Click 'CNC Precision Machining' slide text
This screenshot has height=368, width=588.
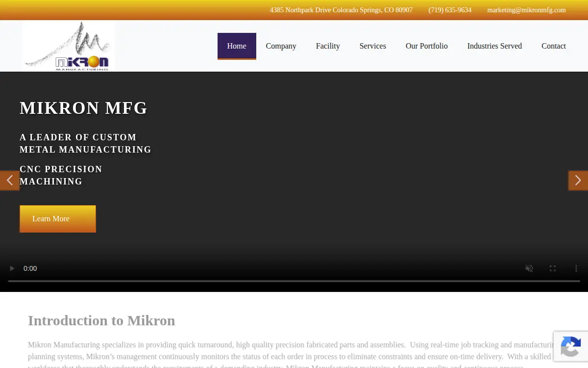[x=61, y=175]
